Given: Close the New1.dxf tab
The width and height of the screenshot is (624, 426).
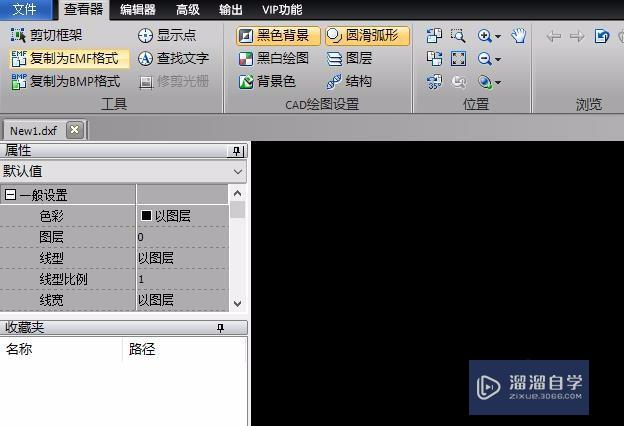Looking at the screenshot, I should coord(74,130).
